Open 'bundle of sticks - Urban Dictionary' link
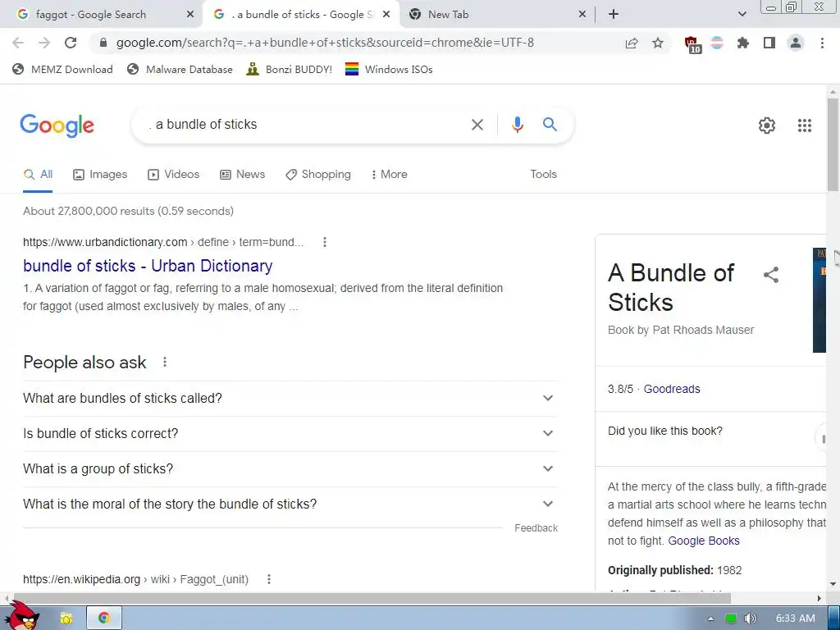Image resolution: width=840 pixels, height=630 pixels. (x=148, y=266)
